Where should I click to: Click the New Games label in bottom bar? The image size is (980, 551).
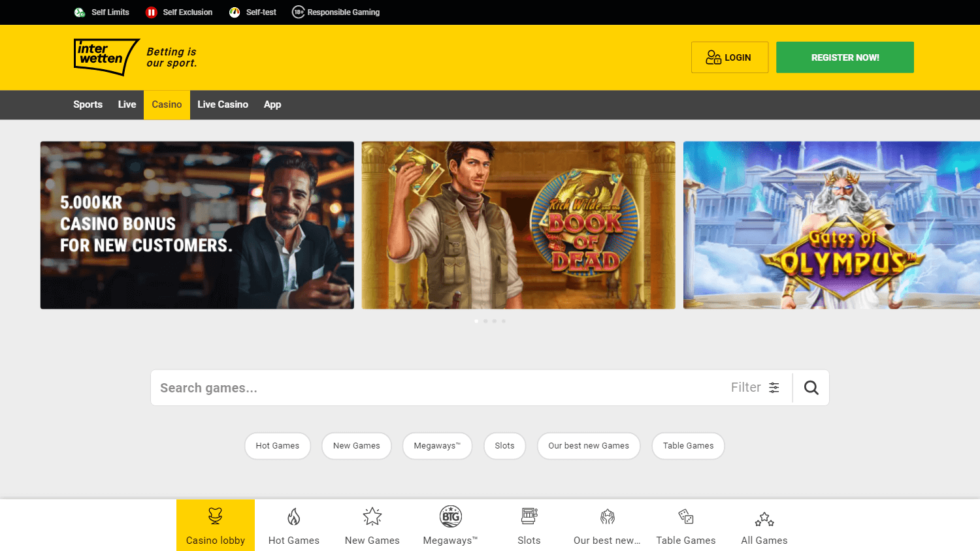point(372,541)
